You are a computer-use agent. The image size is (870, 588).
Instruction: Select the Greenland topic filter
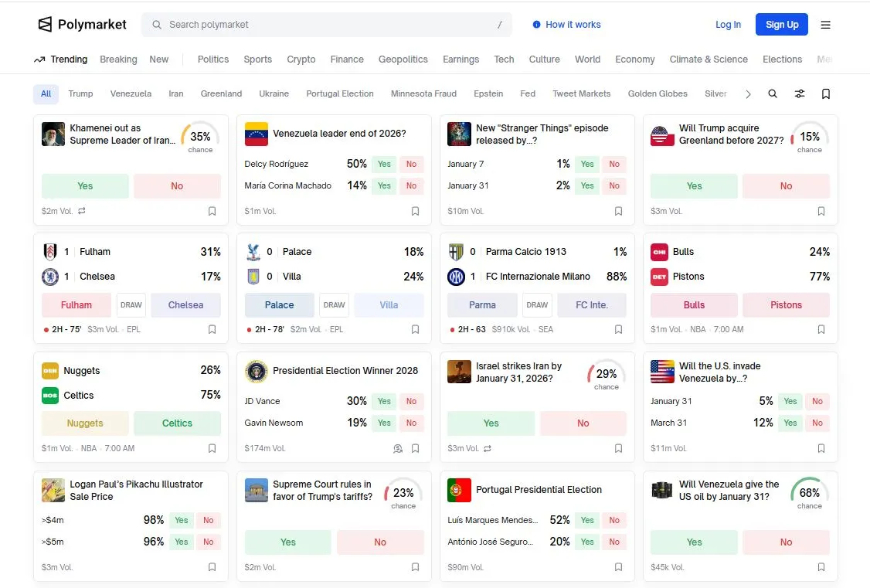[221, 94]
